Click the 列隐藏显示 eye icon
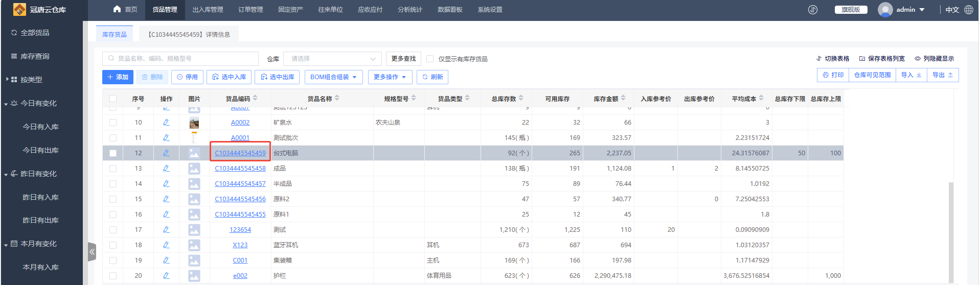Image resolution: width=980 pixels, height=285 pixels. pyautogui.click(x=918, y=59)
